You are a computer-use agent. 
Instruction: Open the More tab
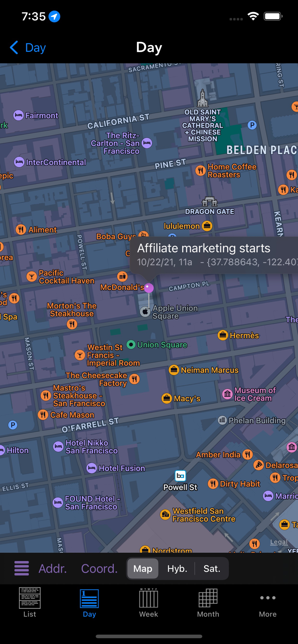point(268,602)
